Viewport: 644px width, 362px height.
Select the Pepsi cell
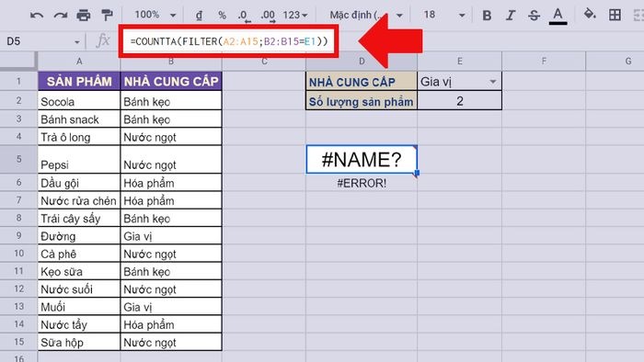[79, 159]
